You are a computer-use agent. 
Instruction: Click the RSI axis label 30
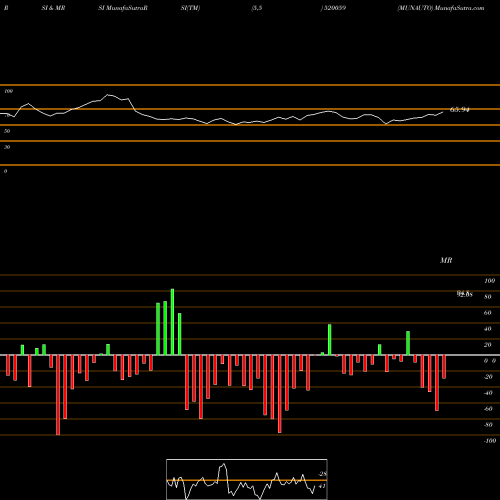7,147
